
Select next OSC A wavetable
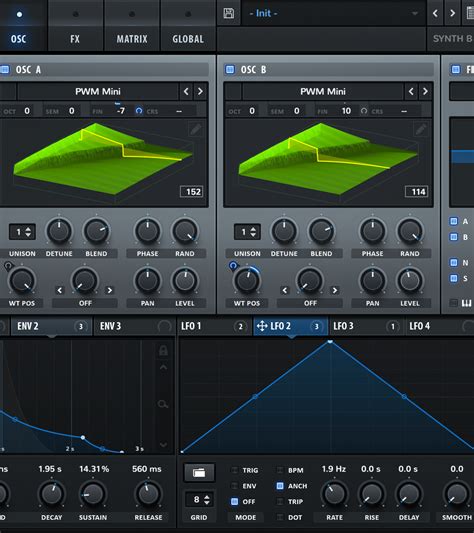click(x=200, y=91)
